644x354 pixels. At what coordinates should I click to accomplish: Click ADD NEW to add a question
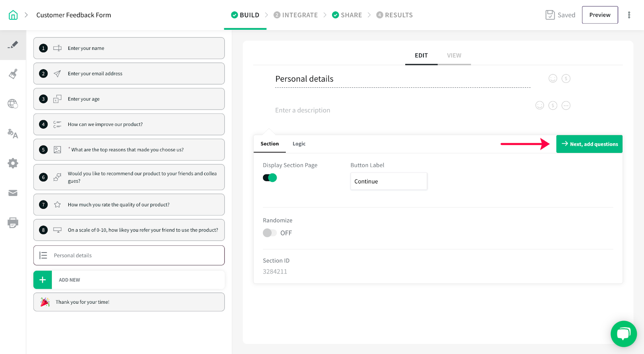click(x=129, y=280)
